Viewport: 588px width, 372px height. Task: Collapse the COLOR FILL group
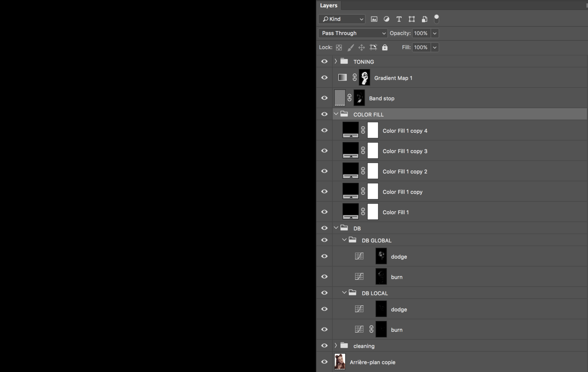point(336,114)
